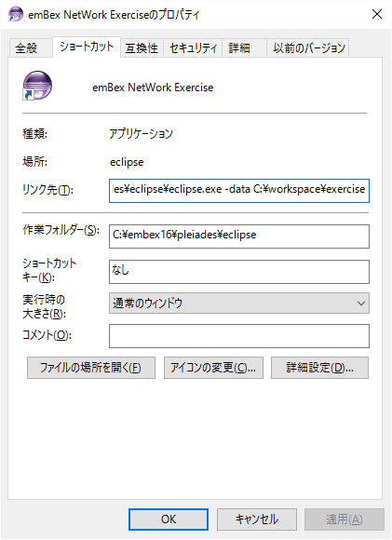The image size is (392, 540).
Task: Open the 実行時の大きさ dropdown
Action: click(239, 304)
